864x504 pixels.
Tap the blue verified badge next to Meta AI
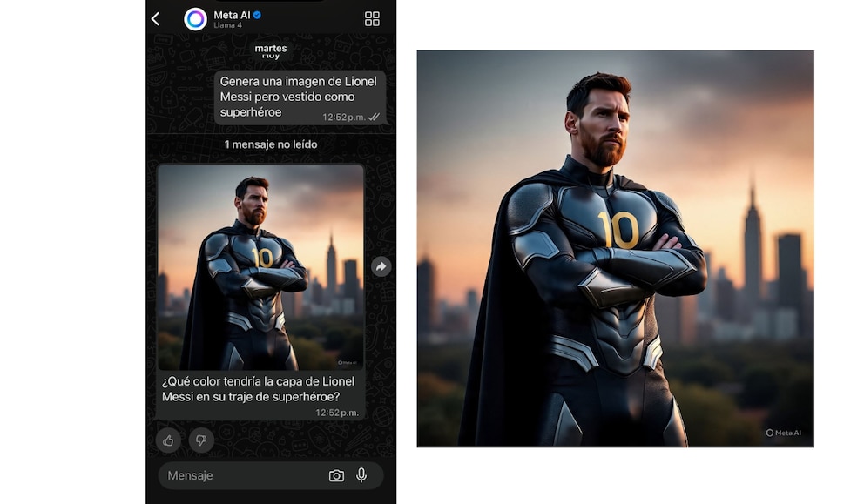tap(257, 15)
